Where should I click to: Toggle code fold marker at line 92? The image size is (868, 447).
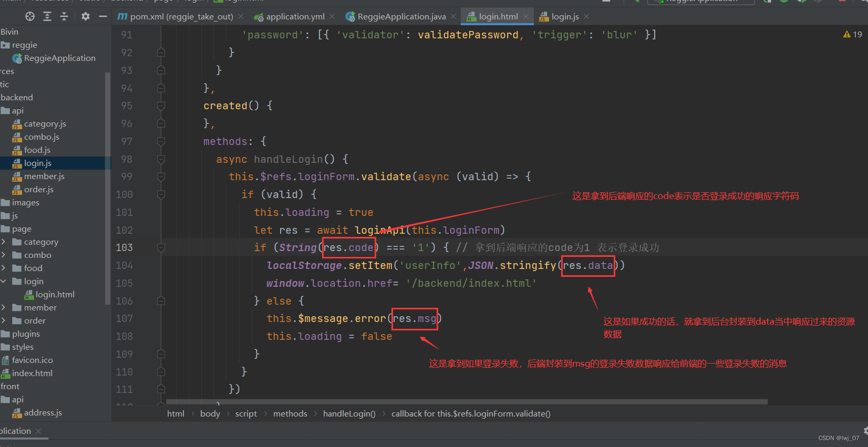[161, 52]
